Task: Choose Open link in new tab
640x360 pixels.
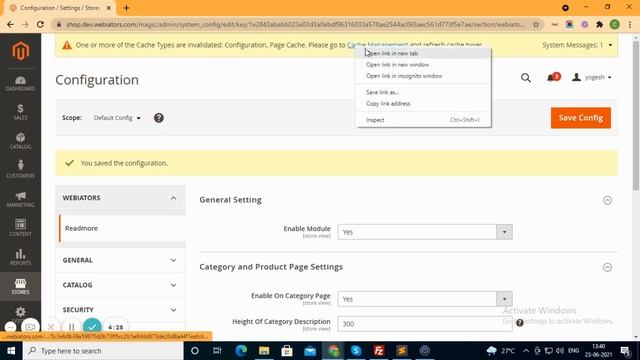Action: 424,53
